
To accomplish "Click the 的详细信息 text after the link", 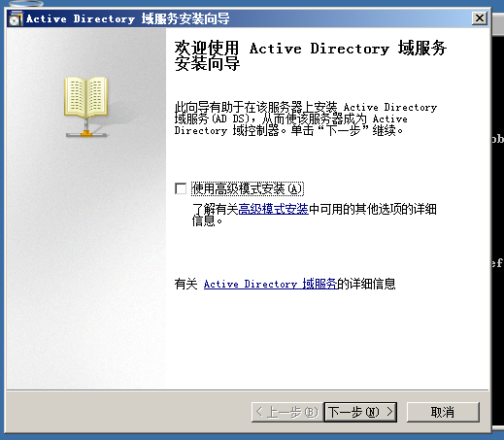I will 366,284.
